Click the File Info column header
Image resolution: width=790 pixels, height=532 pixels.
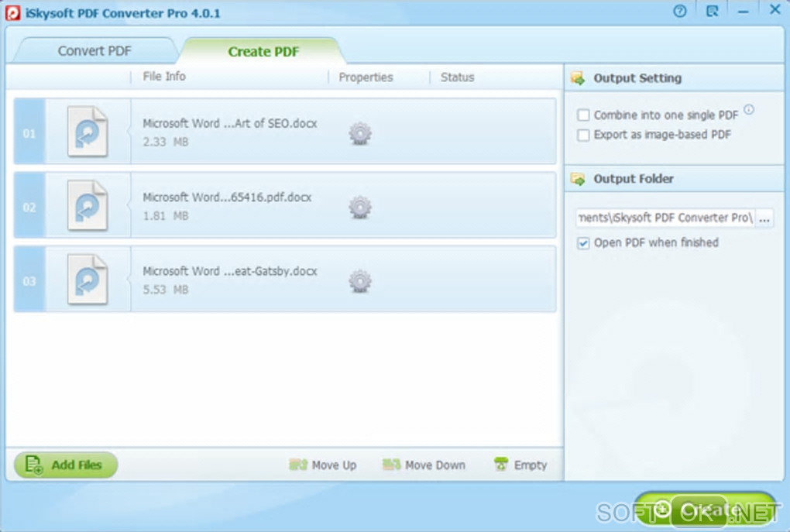[164, 77]
